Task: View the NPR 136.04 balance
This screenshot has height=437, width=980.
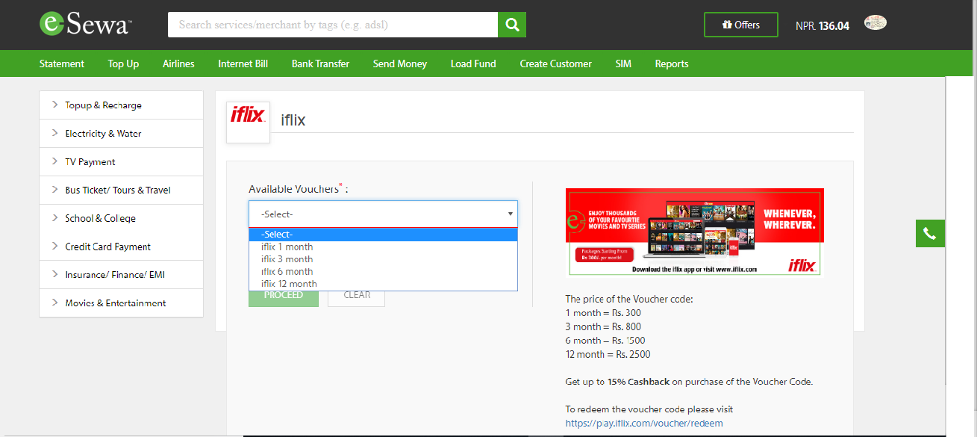Action: [x=823, y=25]
